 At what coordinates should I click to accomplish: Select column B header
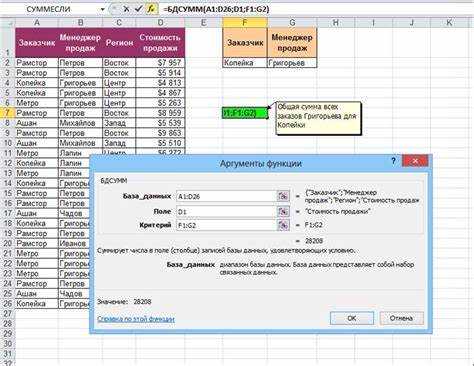(x=80, y=23)
